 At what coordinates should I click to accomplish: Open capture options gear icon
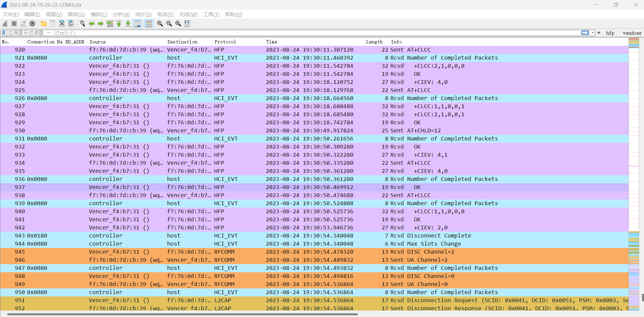(32, 24)
